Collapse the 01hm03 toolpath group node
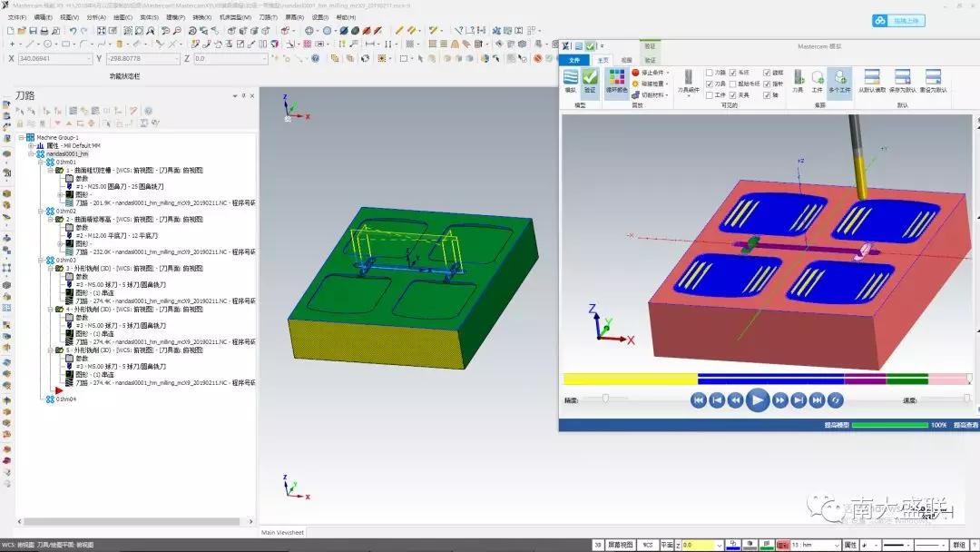 41,260
